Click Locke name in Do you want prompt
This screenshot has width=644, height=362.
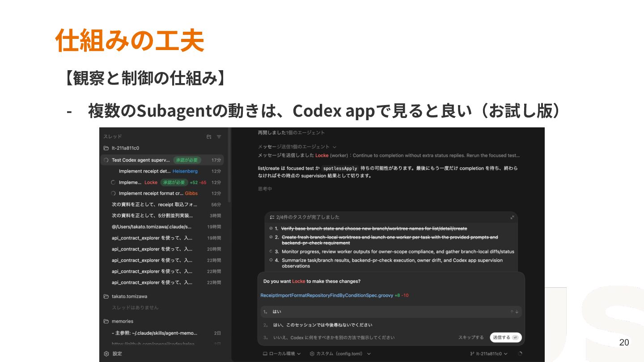[x=298, y=282]
